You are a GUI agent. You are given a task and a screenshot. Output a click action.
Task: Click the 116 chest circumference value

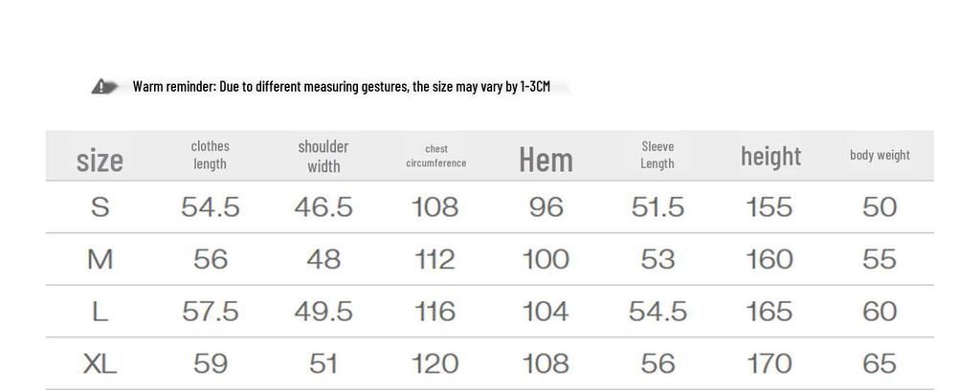coord(435,312)
